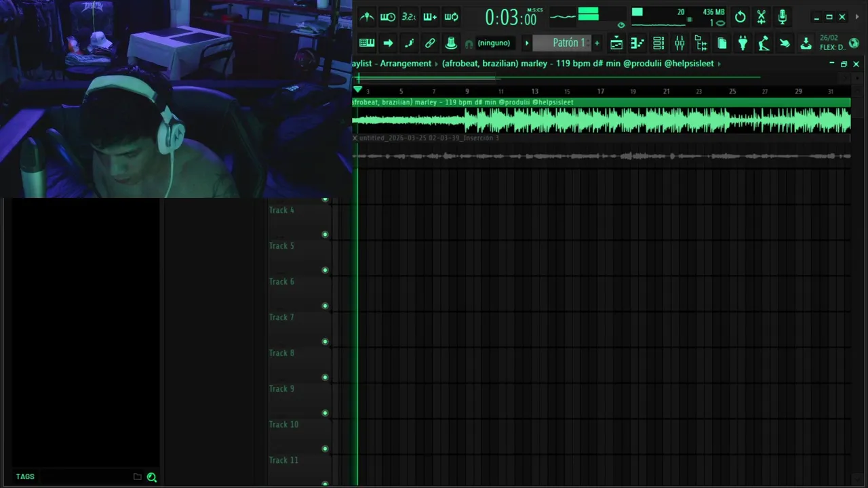868x488 pixels.
Task: Toggle overdub blend recording mode
Action: point(430,17)
